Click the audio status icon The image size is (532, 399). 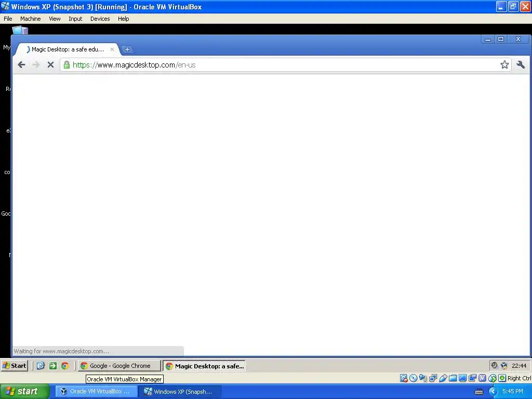423,378
